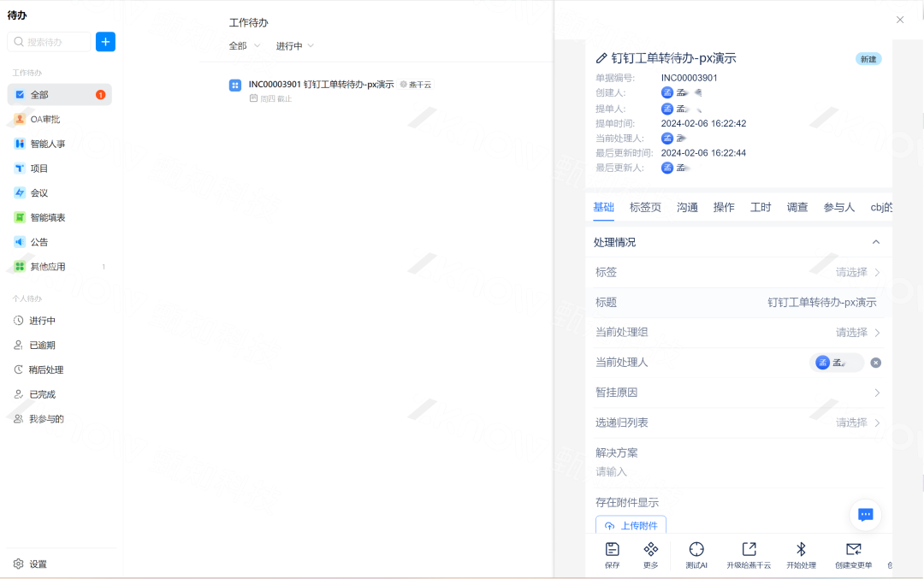Open the 进行中 status filter dropdown
Image resolution: width=924 pixels, height=579 pixels.
[294, 46]
